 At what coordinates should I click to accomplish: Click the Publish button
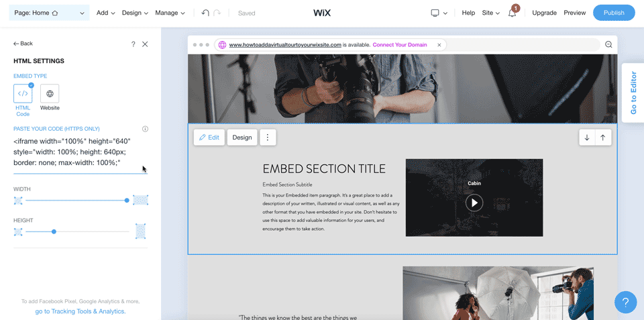pyautogui.click(x=614, y=13)
